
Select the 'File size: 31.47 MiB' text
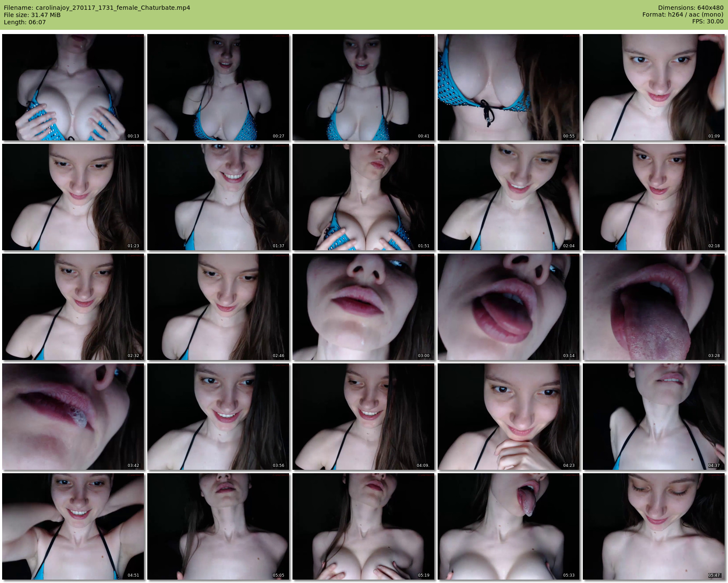[32, 15]
